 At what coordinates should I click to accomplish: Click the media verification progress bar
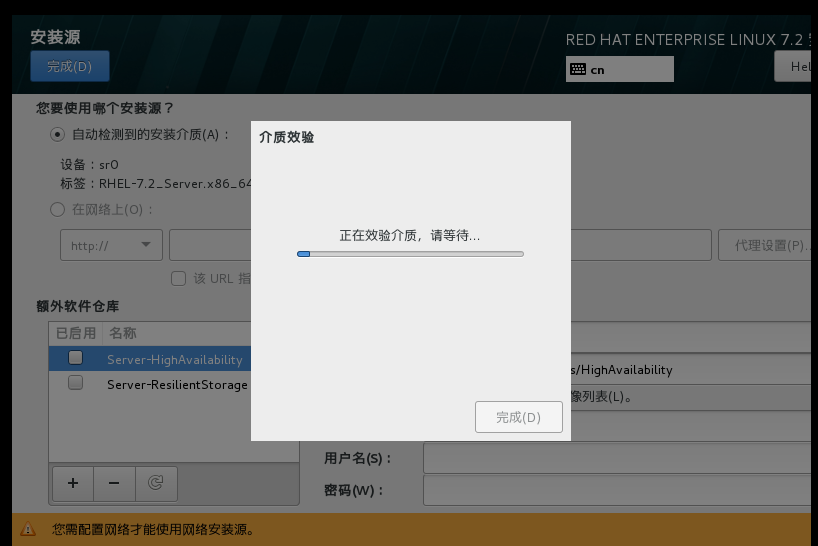[x=411, y=254]
